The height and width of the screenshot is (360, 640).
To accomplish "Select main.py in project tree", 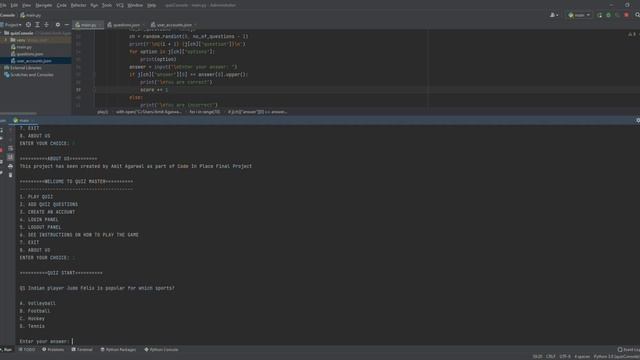I will click(x=24, y=47).
